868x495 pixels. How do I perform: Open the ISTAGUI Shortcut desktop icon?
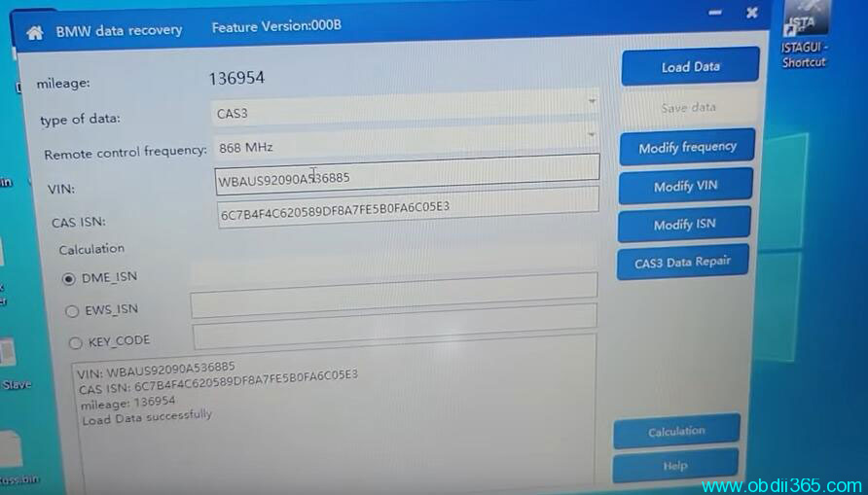[x=805, y=34]
